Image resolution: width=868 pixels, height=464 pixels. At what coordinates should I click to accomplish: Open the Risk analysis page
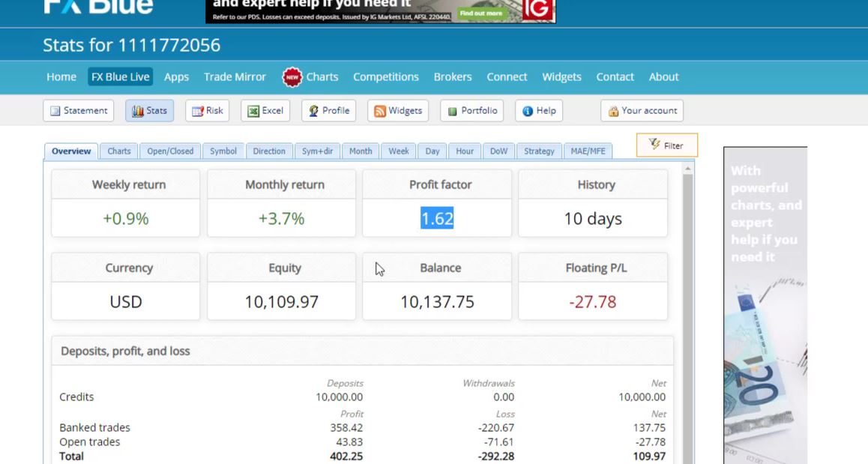click(x=207, y=110)
